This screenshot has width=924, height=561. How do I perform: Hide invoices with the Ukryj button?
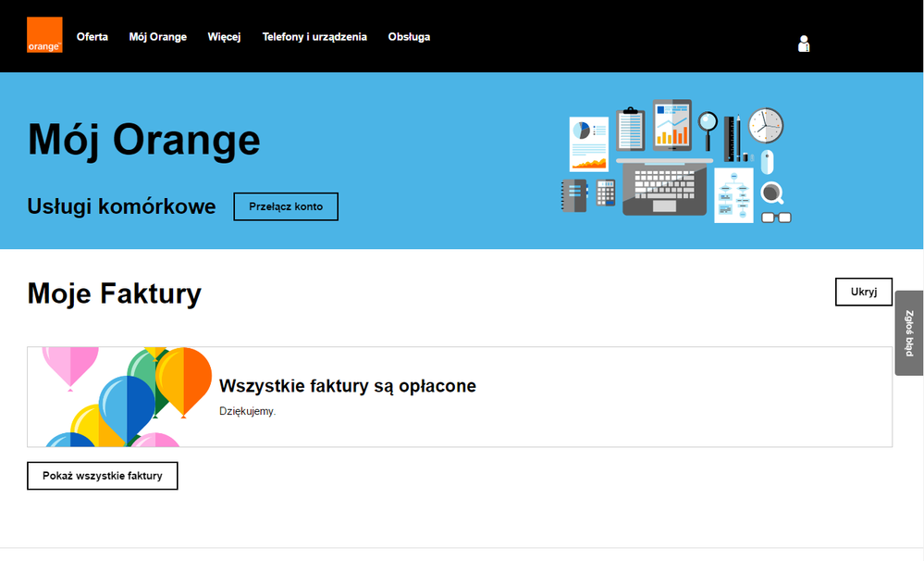pyautogui.click(x=863, y=292)
